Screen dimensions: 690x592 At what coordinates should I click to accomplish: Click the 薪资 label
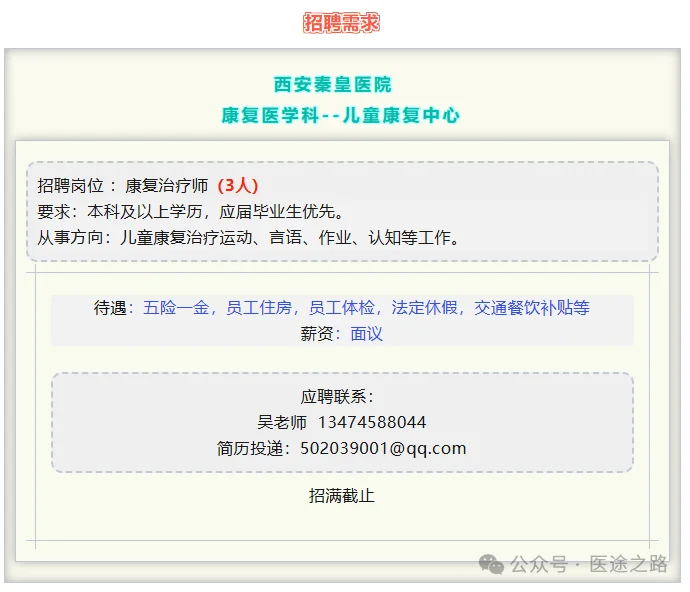tap(317, 334)
